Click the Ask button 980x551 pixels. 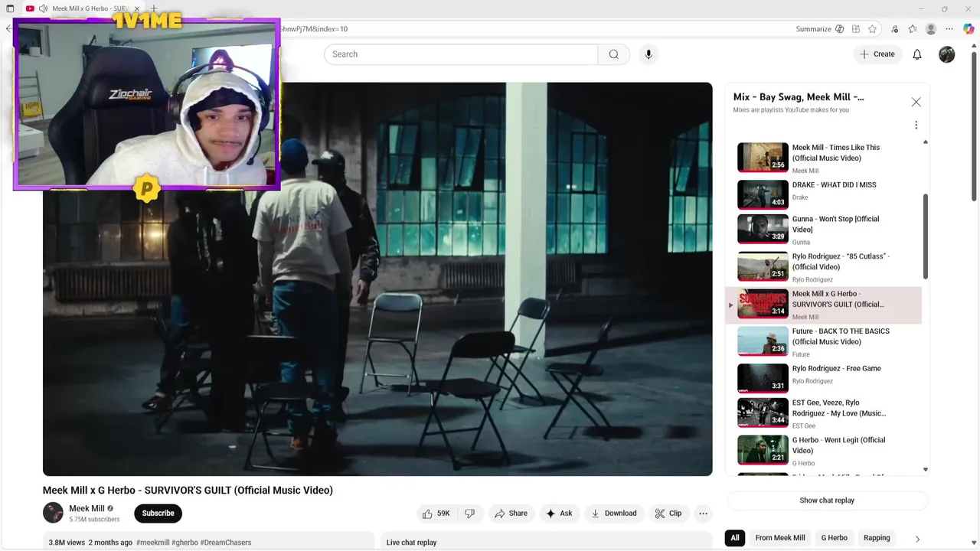[559, 514]
